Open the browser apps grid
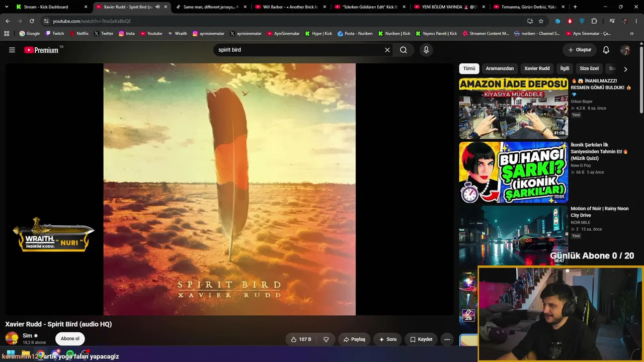 click(7, 34)
